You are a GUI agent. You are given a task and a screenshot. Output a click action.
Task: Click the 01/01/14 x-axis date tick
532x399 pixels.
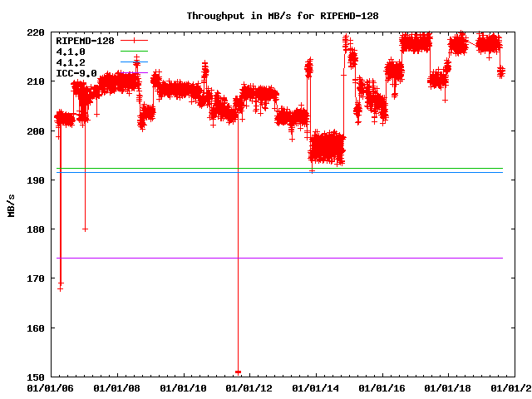[316, 387]
